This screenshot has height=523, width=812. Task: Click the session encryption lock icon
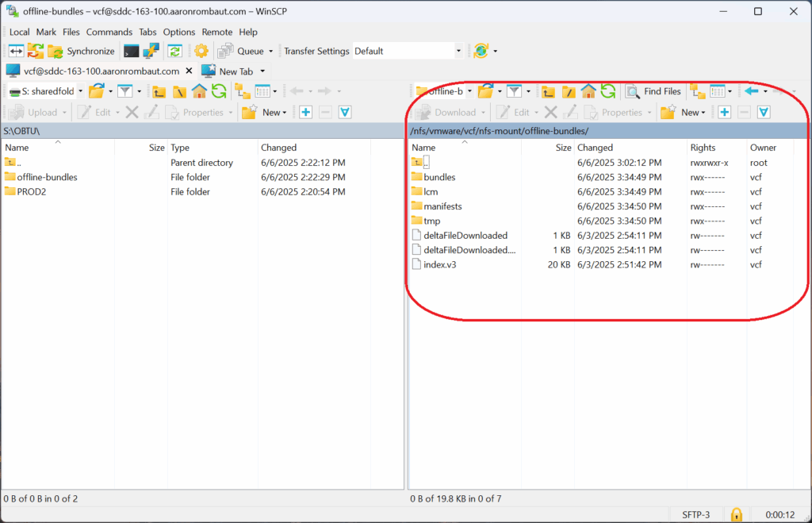736,514
